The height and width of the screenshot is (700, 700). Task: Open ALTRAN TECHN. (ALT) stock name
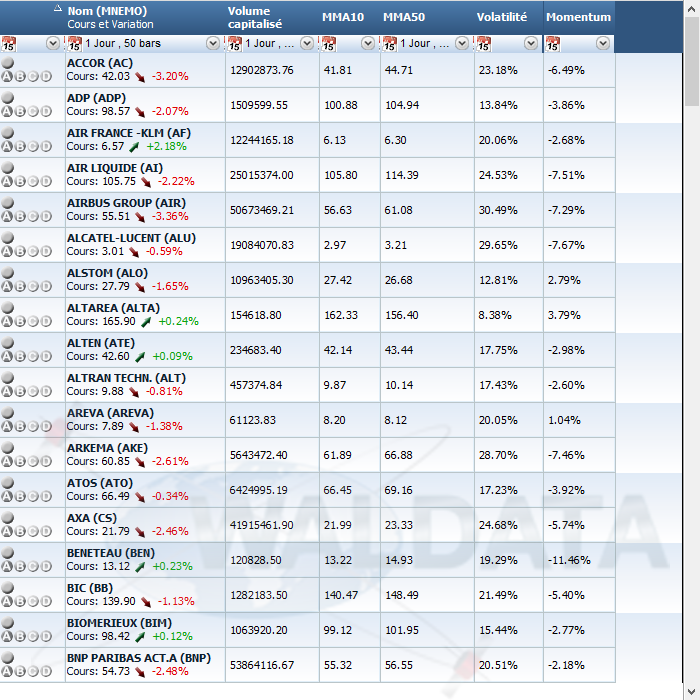[x=126, y=378]
